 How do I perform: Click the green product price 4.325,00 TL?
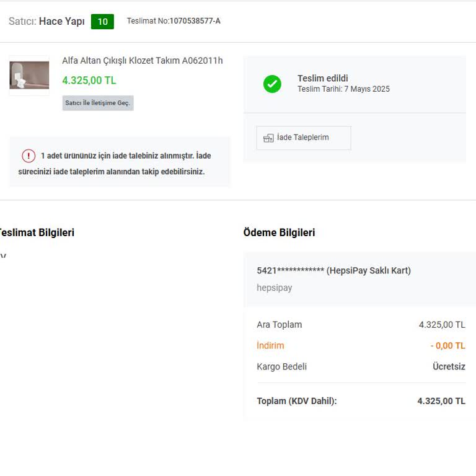(89, 81)
